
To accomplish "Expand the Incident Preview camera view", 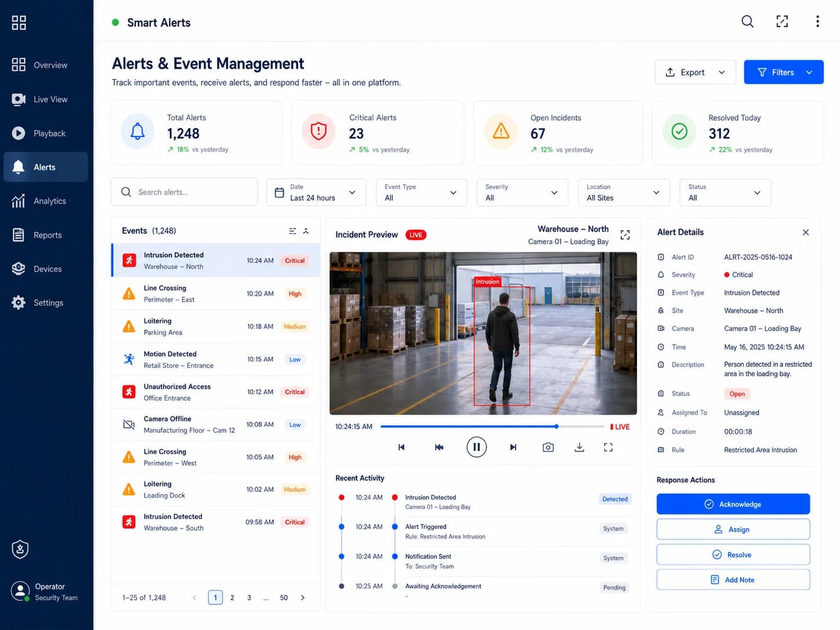I will [x=625, y=235].
